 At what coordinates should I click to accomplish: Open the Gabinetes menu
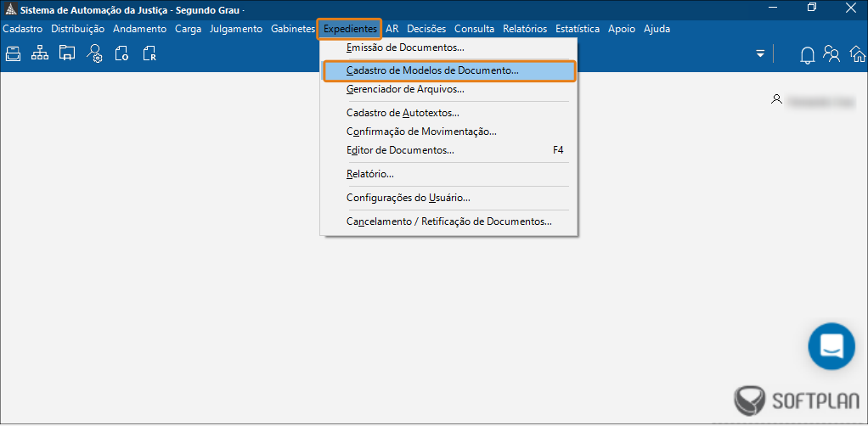(x=293, y=29)
